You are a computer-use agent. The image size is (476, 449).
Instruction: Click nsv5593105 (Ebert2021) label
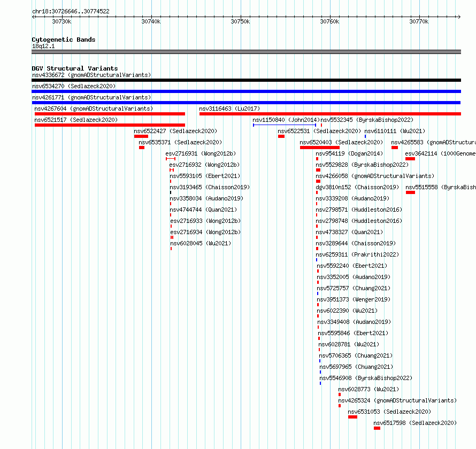tap(205, 176)
